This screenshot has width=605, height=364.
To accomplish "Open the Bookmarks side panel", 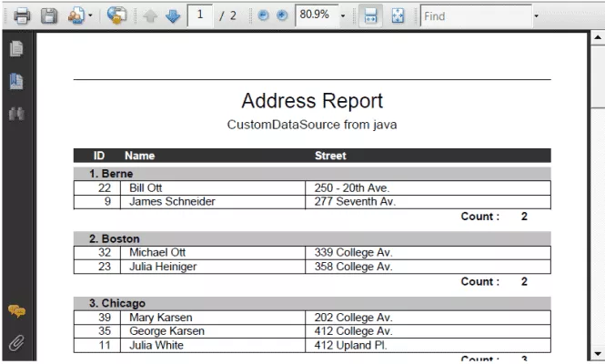I will click(x=15, y=81).
